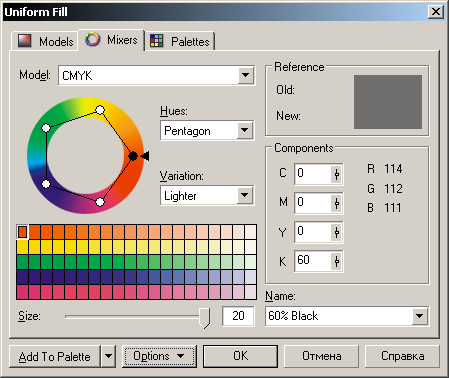Click the Palettes grid icon
The image size is (449, 378).
tap(156, 41)
